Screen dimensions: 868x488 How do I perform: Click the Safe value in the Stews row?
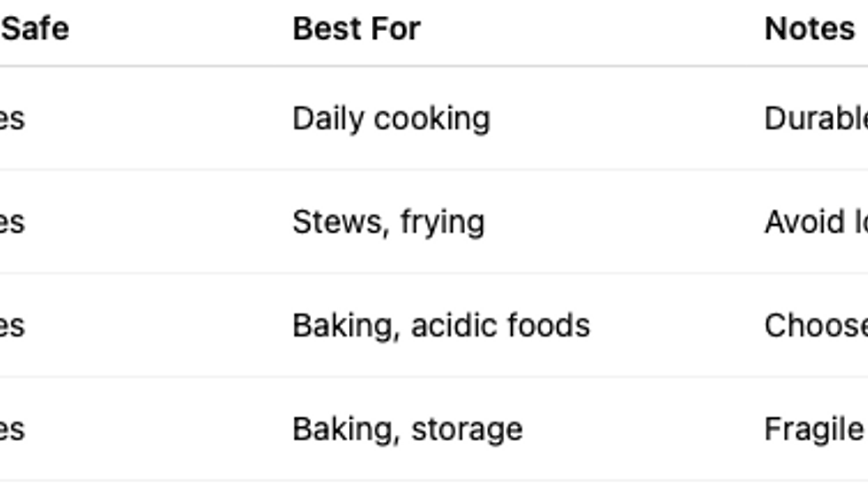(12, 222)
